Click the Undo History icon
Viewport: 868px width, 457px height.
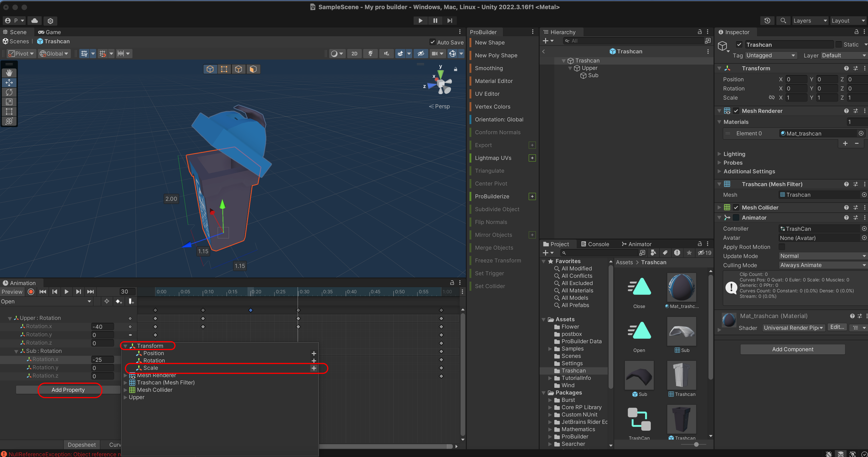(x=767, y=21)
